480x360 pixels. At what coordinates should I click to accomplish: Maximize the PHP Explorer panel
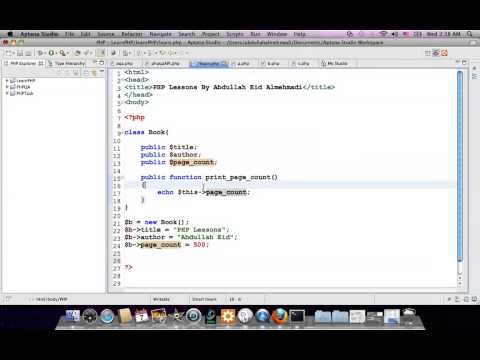102,62
